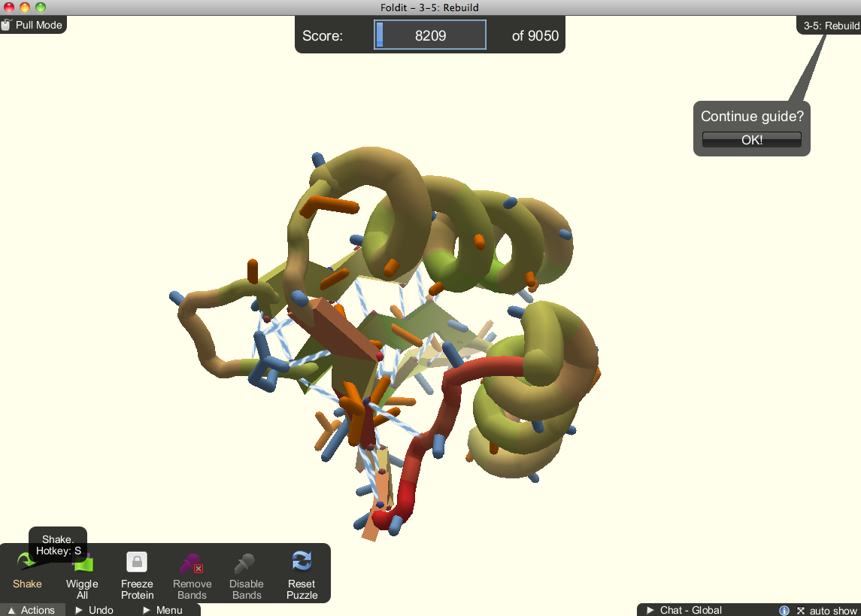The width and height of the screenshot is (861, 616).
Task: Click the 3-5: Rebuild puzzle label
Action: pos(830,26)
